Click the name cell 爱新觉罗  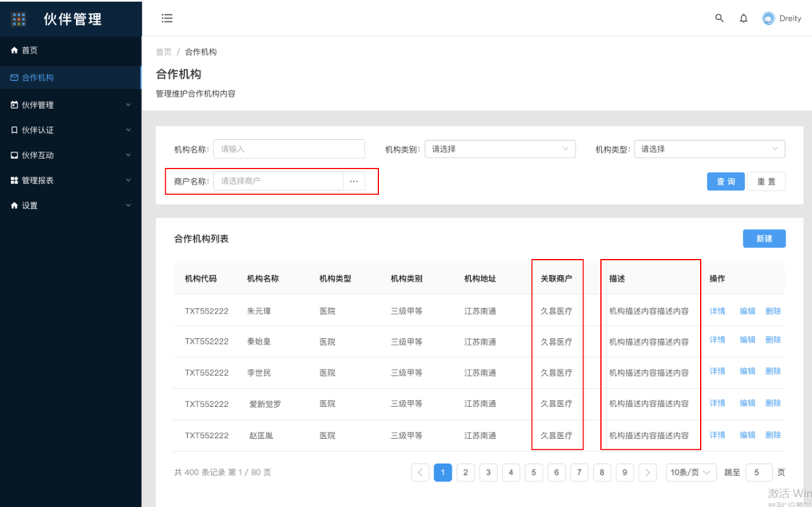265,404
